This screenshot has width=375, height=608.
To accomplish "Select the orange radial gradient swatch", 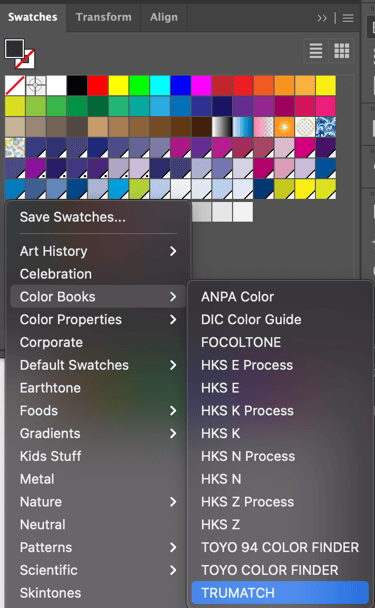I will pyautogui.click(x=284, y=127).
